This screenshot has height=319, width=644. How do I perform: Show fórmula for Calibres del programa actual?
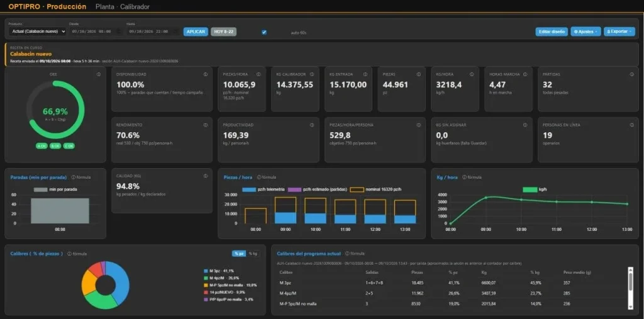point(355,254)
